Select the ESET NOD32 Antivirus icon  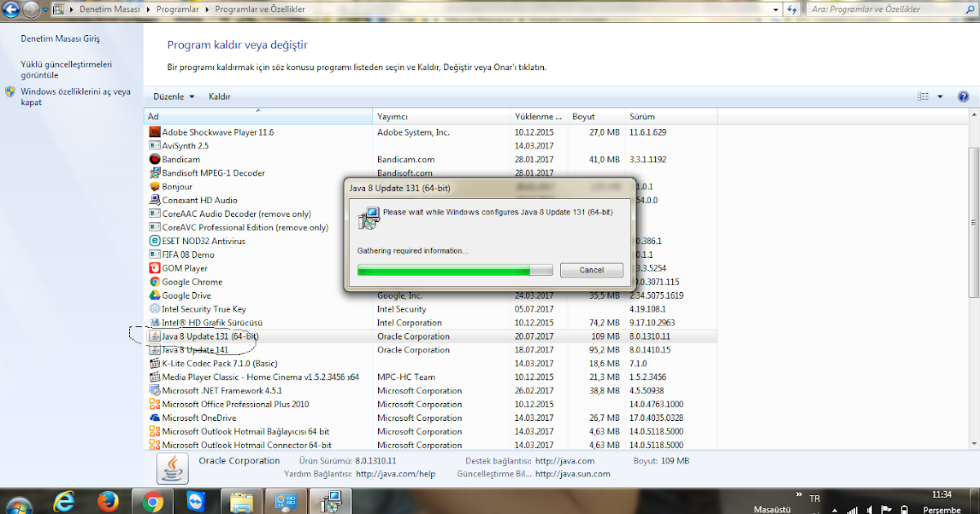(155, 241)
